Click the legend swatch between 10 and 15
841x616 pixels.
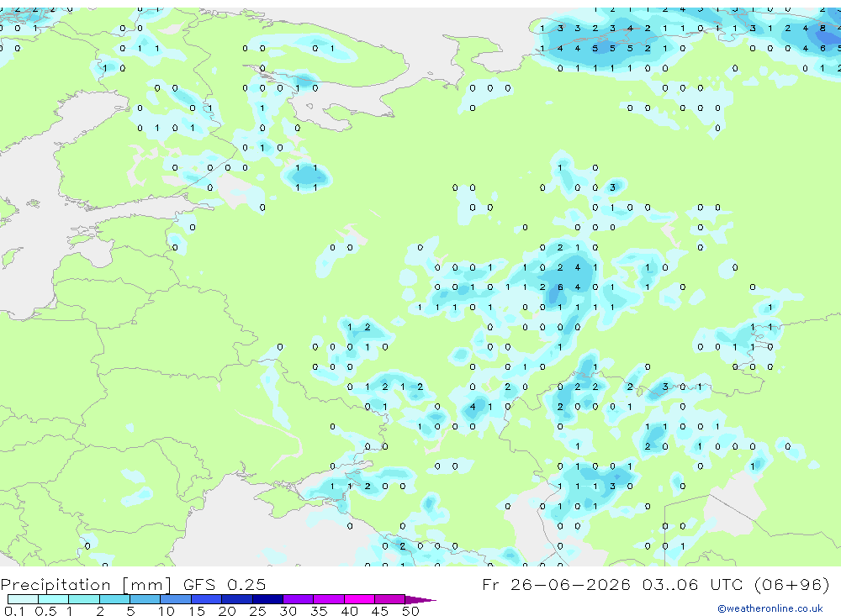pyautogui.click(x=176, y=599)
